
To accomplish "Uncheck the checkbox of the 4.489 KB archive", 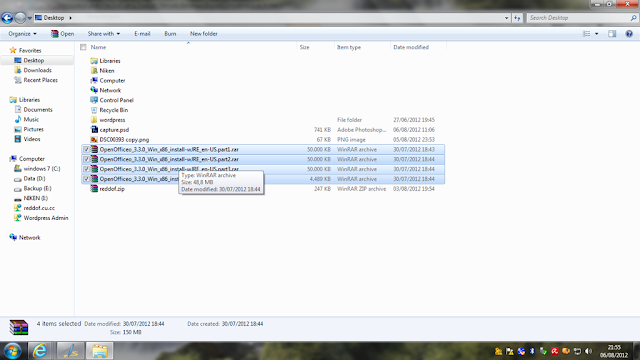I will click(x=86, y=179).
